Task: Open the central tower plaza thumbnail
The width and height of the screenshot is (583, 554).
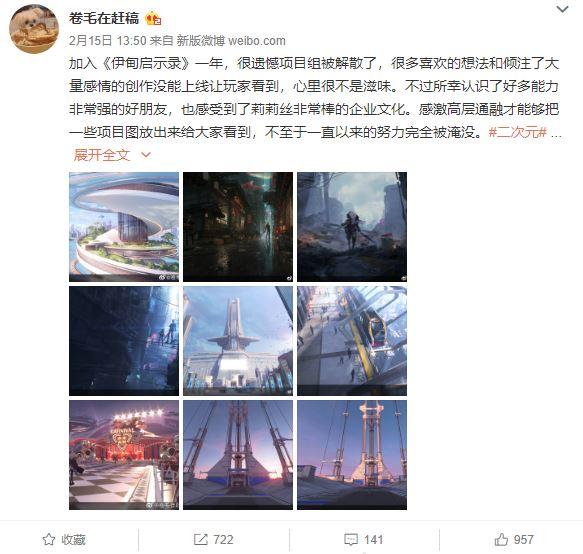Action: coord(238,341)
